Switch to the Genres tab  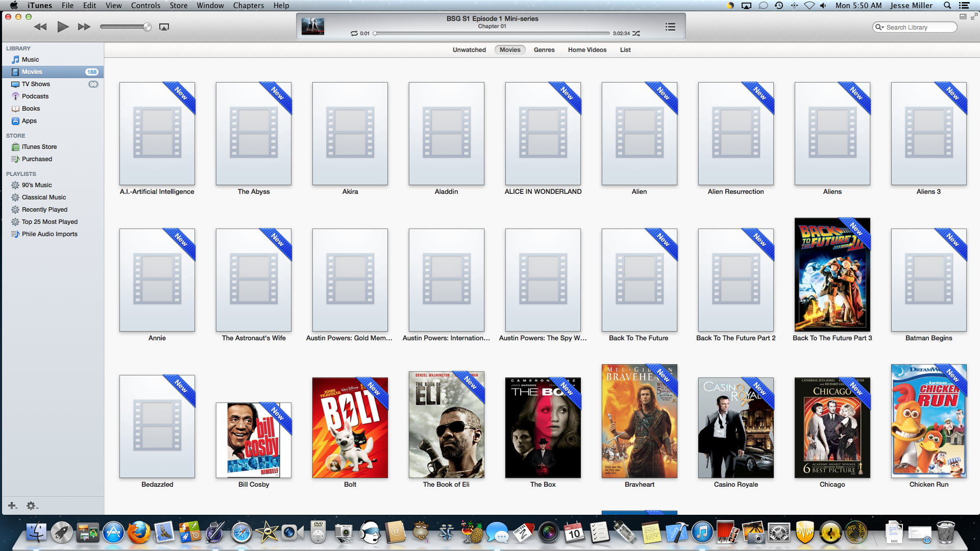(544, 50)
